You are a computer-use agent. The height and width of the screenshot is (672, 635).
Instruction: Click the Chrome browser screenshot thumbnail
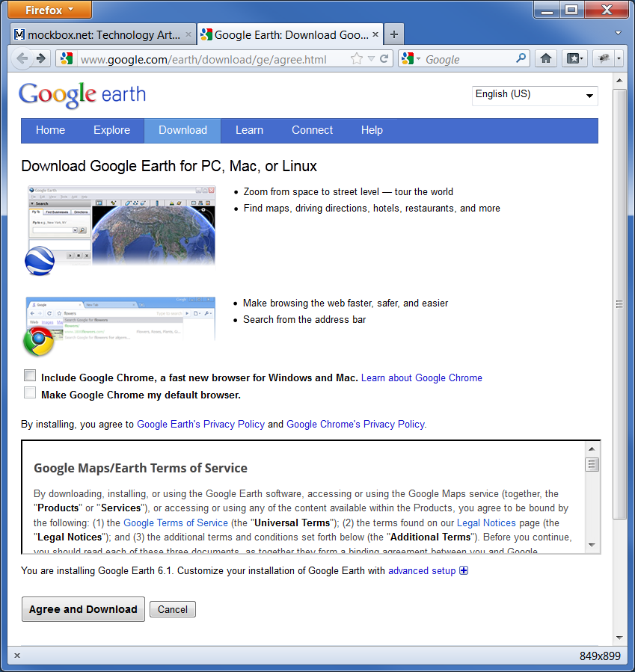click(x=120, y=318)
